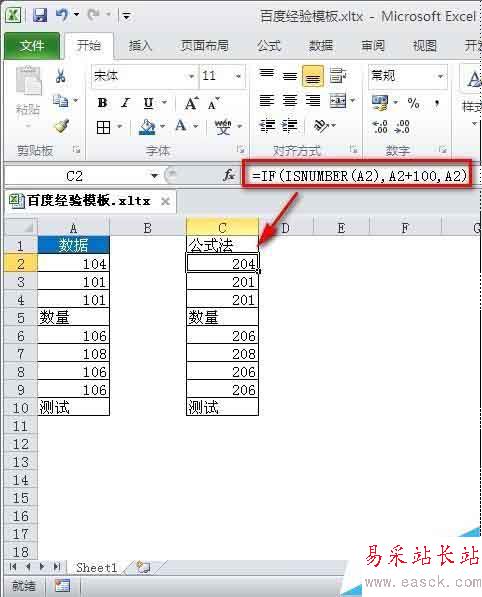Toggle Wrap Text icon
This screenshot has width=482, height=597.
[x=338, y=75]
